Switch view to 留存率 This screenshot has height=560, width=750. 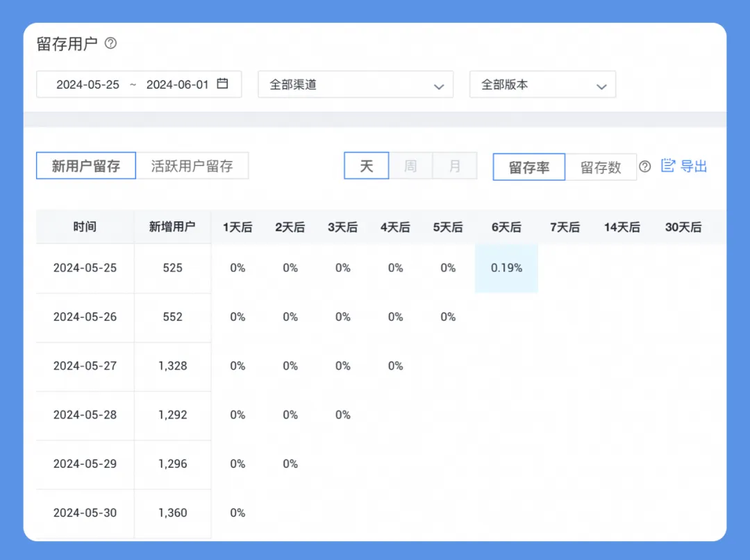[x=529, y=167]
